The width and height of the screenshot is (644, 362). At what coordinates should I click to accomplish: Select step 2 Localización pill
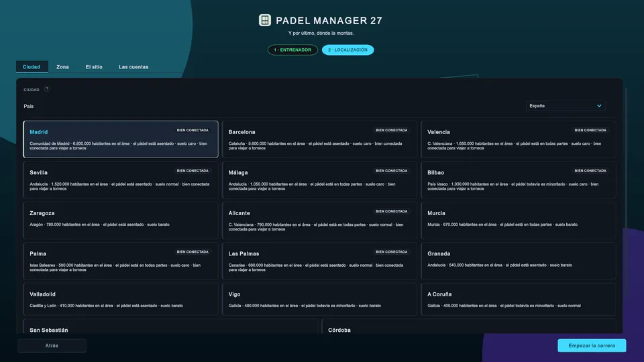(348, 50)
